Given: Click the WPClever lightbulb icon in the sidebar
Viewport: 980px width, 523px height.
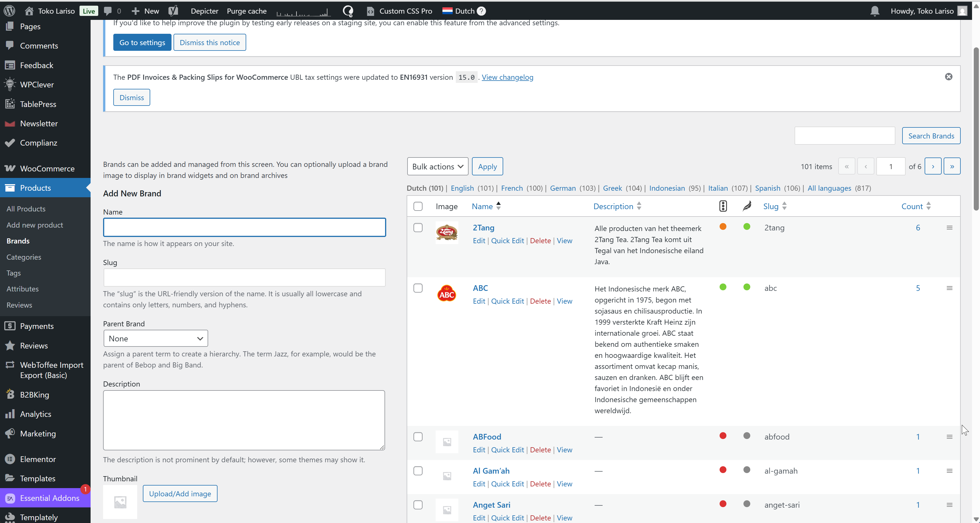Looking at the screenshot, I should click(x=10, y=84).
